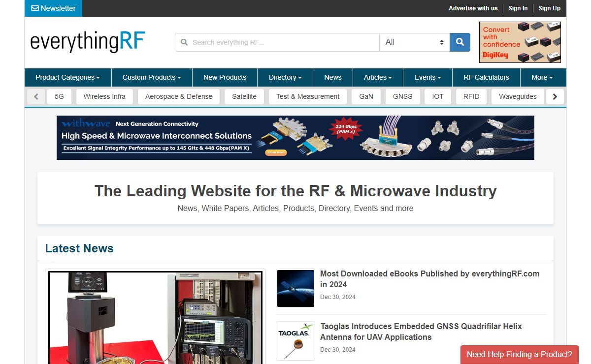Open Taoglas GNSS Quadrifilar Helix Antenna article
Screen dimensions: 591x364
pyautogui.click(x=421, y=332)
